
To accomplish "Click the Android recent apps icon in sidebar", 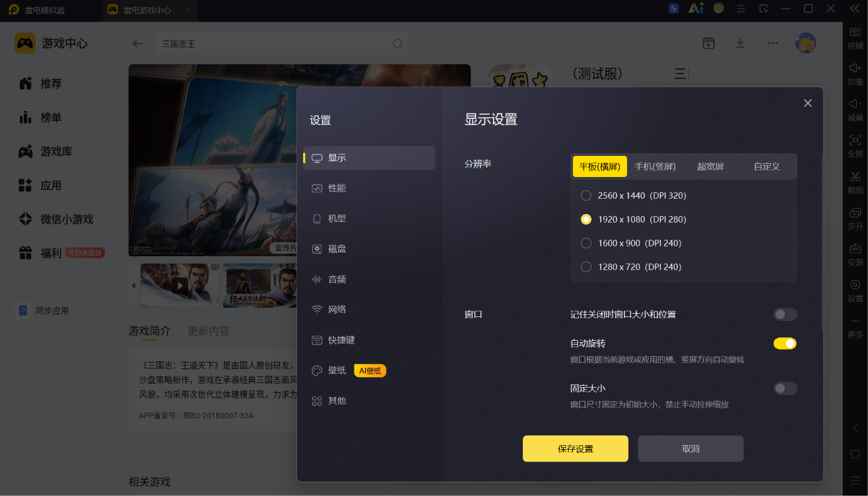I will tap(855, 480).
